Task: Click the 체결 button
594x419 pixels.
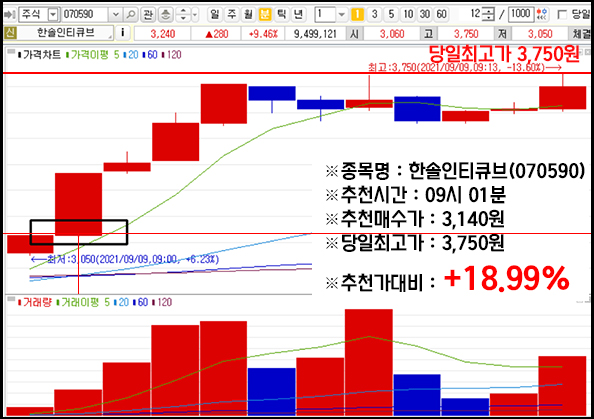Action: point(581,34)
